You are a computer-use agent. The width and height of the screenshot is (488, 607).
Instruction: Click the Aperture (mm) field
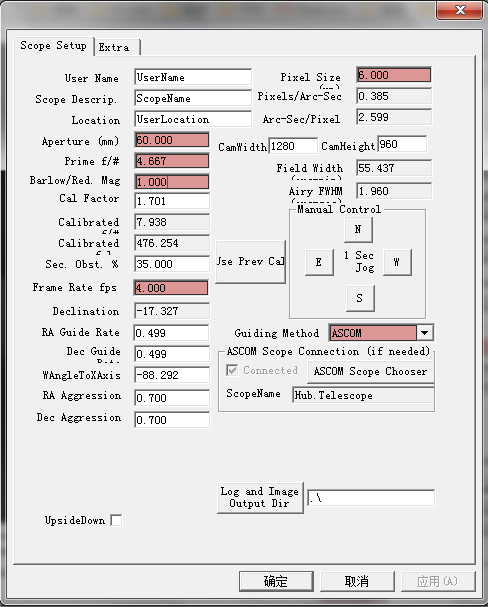point(172,140)
